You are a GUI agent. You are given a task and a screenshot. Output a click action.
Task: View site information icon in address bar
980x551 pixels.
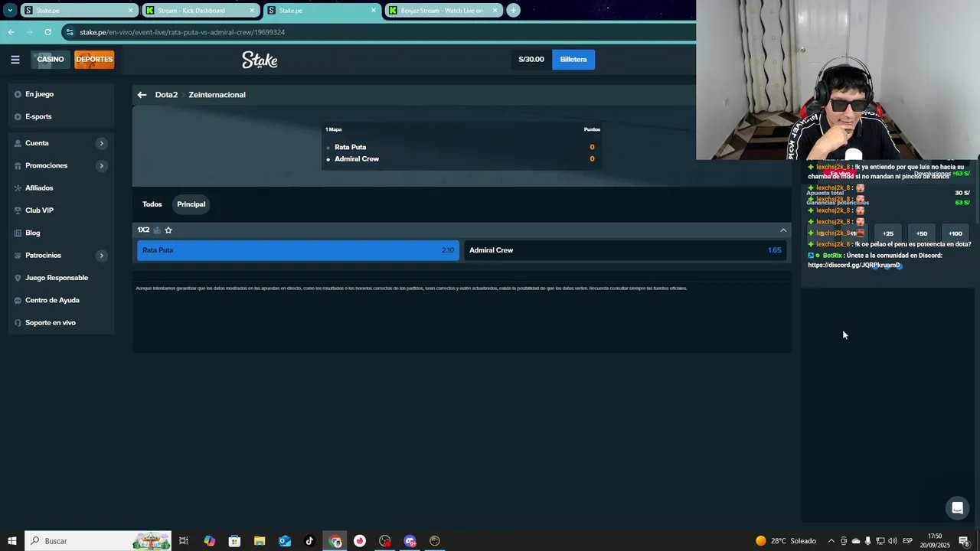coord(70,32)
